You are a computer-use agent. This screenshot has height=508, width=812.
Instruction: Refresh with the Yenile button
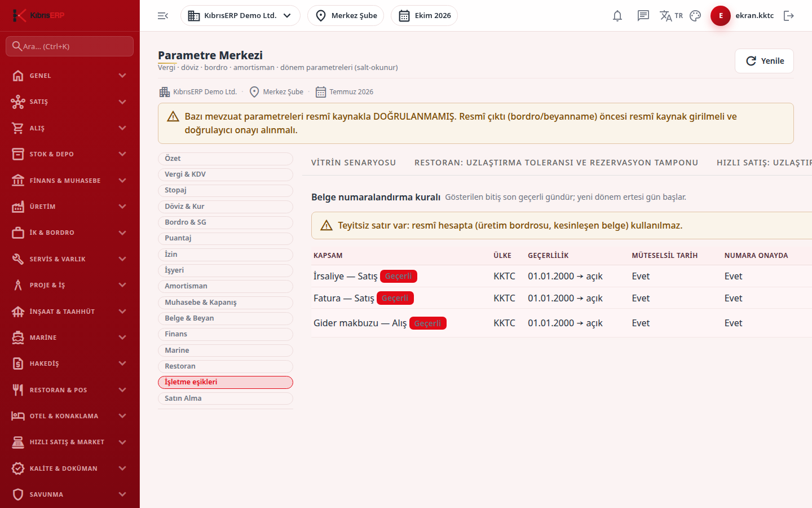(764, 61)
